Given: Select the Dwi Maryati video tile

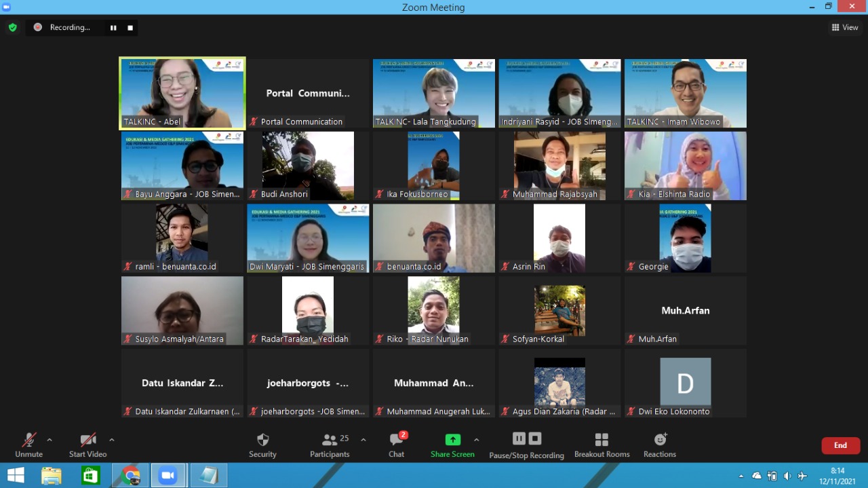Looking at the screenshot, I should (x=308, y=238).
